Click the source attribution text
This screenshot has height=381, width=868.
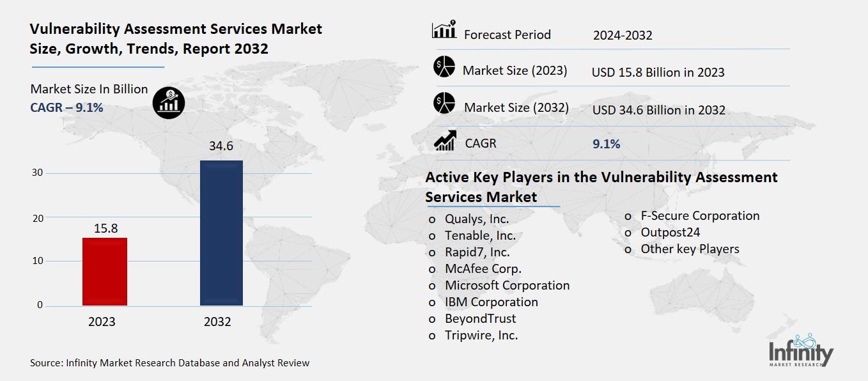pos(169,362)
